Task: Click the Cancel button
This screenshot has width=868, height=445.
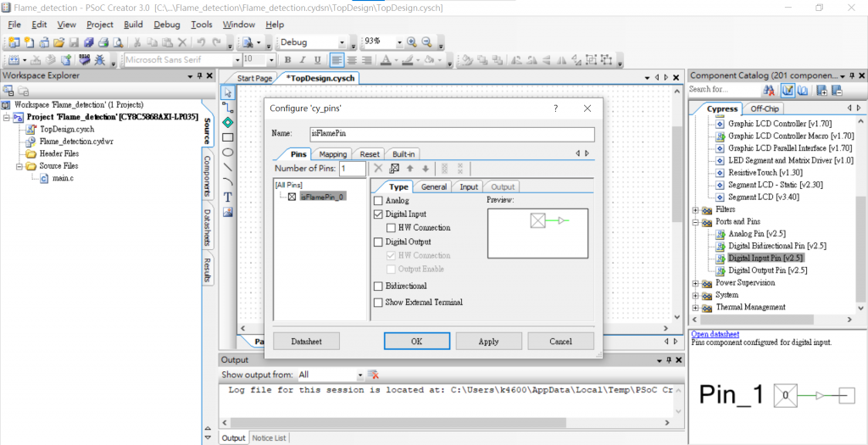Action: [x=561, y=342]
